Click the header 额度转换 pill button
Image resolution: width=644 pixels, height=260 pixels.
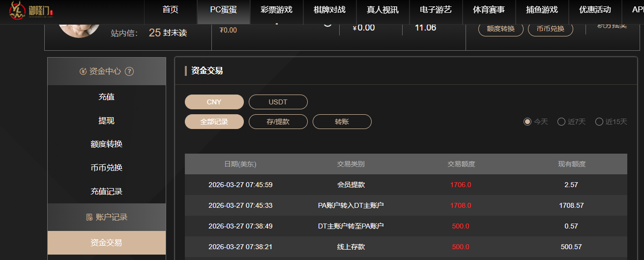501,29
